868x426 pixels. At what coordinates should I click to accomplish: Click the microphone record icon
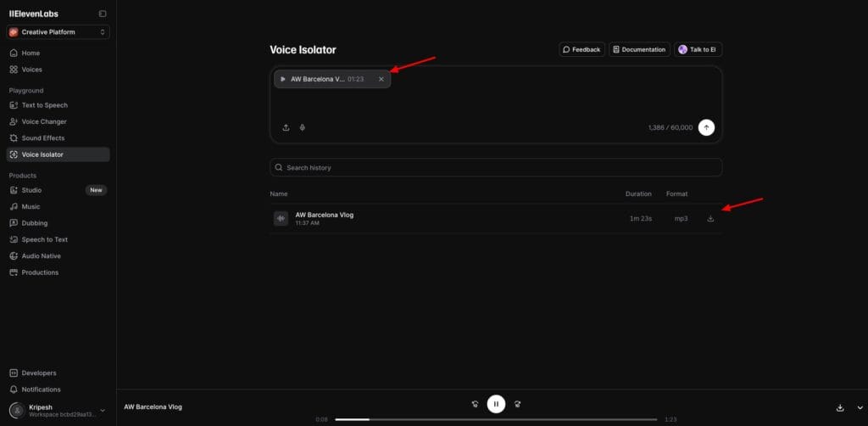[303, 127]
